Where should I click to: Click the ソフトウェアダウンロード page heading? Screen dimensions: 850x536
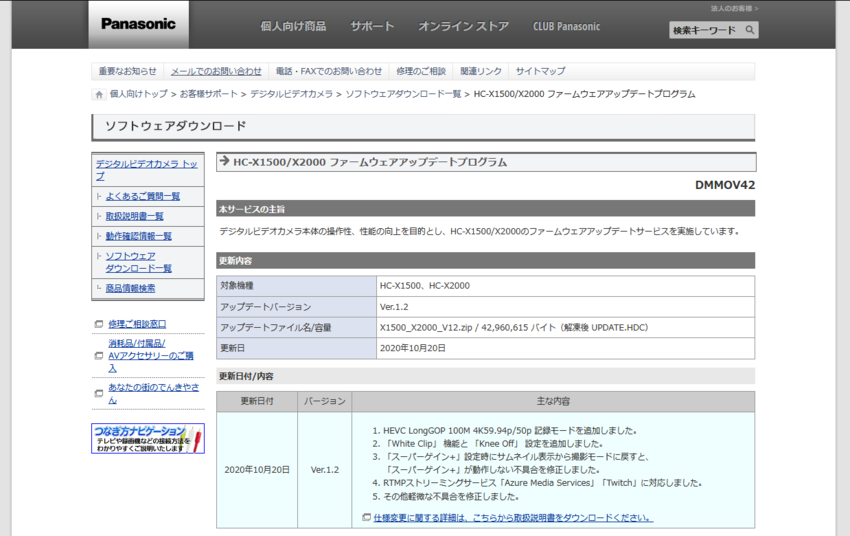pyautogui.click(x=175, y=126)
